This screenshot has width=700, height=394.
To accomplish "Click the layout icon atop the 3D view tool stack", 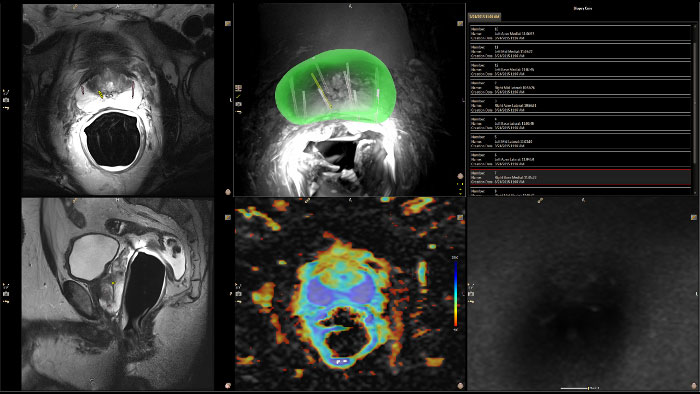I will [x=238, y=88].
